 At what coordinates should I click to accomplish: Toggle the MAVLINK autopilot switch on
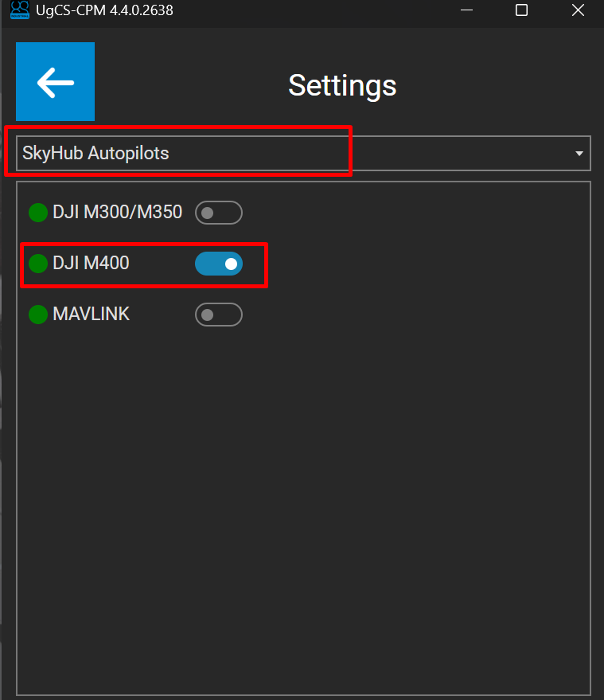tap(218, 315)
